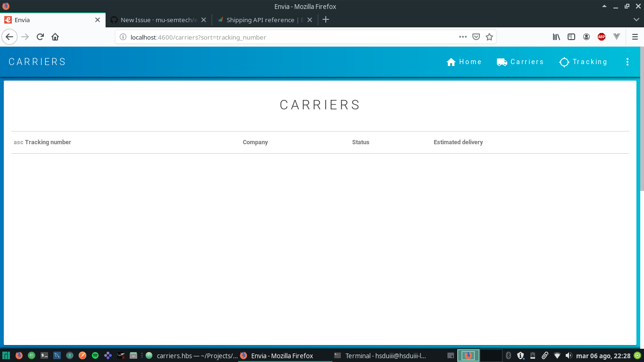Image resolution: width=644 pixels, height=362 pixels.
Task: Click the Bluetooth tray icon
Action: (509, 356)
